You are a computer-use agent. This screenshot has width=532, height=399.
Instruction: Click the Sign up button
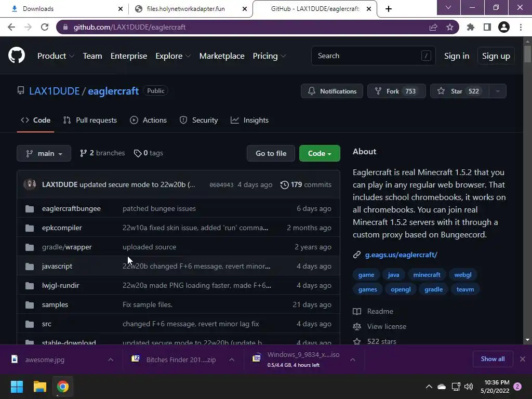496,56
